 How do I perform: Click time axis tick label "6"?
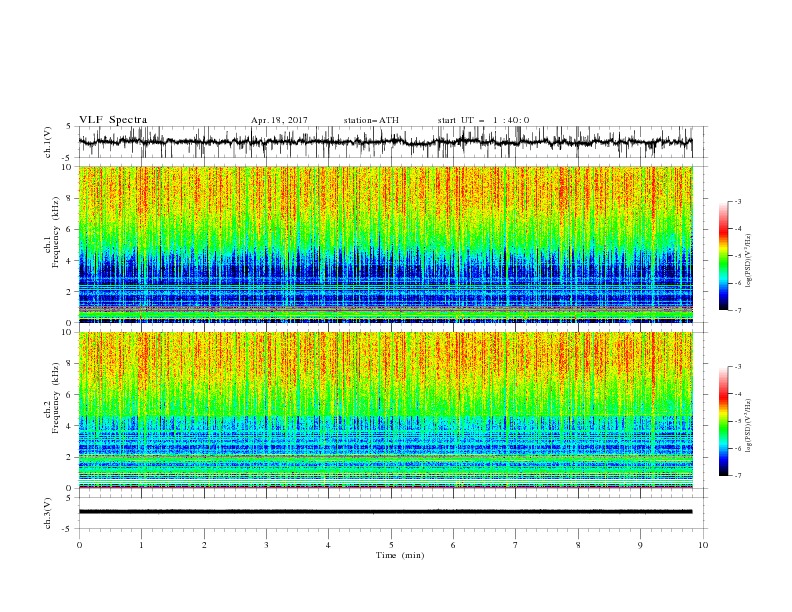click(453, 545)
